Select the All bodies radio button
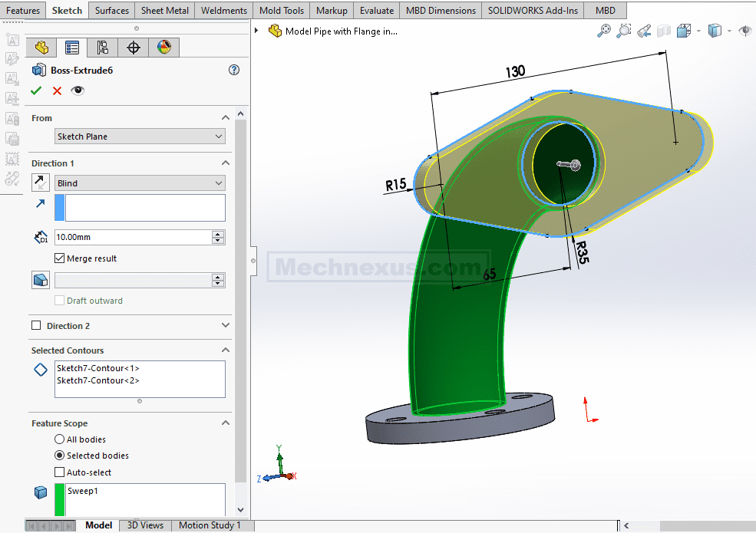Image resolution: width=756 pixels, height=533 pixels. pyautogui.click(x=60, y=439)
